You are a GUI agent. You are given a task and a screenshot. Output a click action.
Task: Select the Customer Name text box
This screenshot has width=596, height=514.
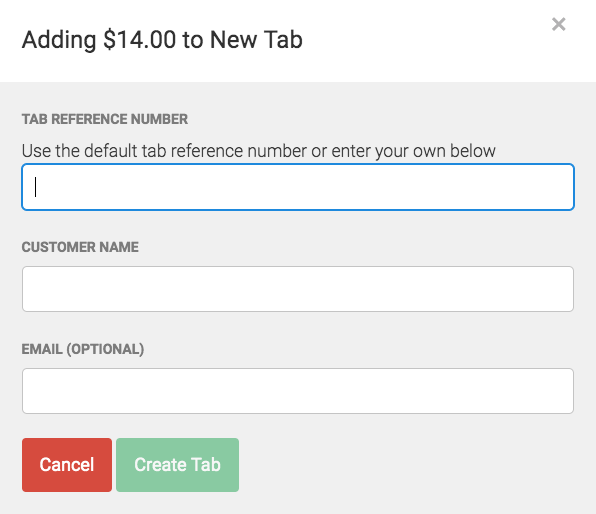(x=298, y=289)
